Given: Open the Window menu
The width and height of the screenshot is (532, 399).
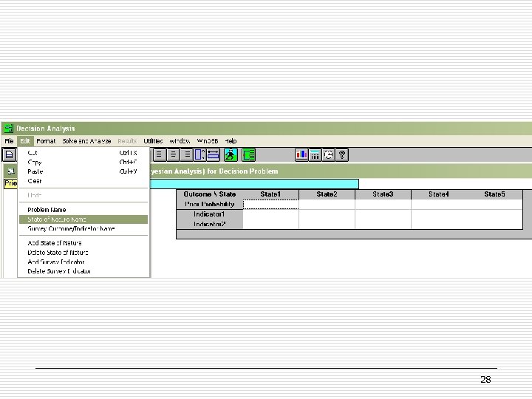Looking at the screenshot, I should click(180, 141).
